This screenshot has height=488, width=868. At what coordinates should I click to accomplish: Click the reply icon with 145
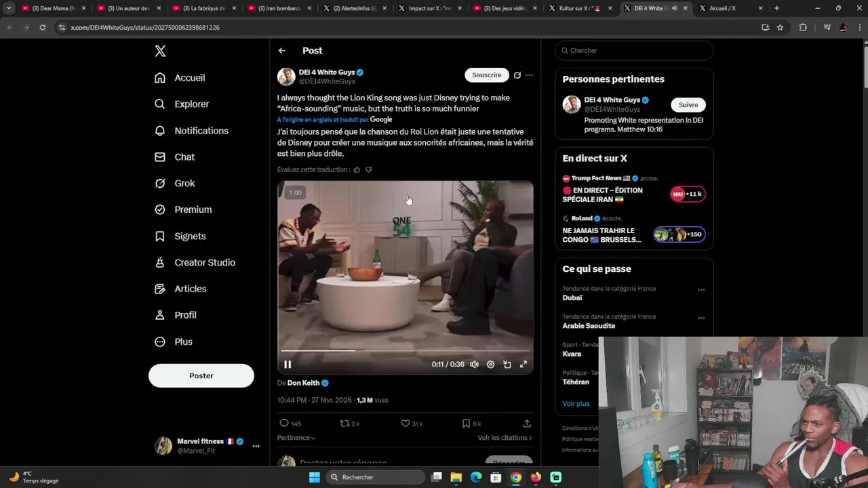[x=290, y=423]
